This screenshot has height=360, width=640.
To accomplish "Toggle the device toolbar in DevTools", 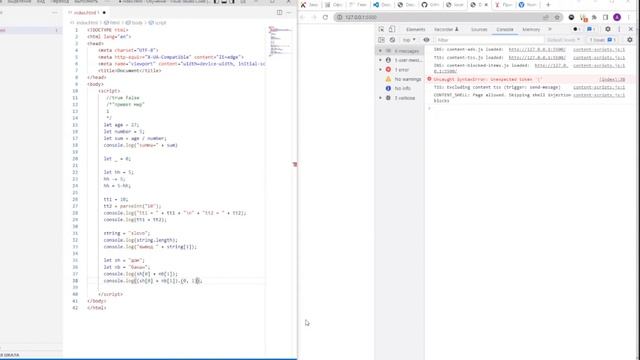I will coord(392,29).
